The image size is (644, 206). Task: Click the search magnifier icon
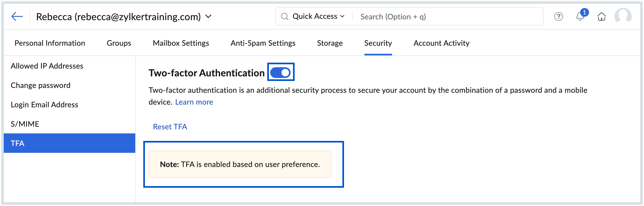(x=284, y=17)
